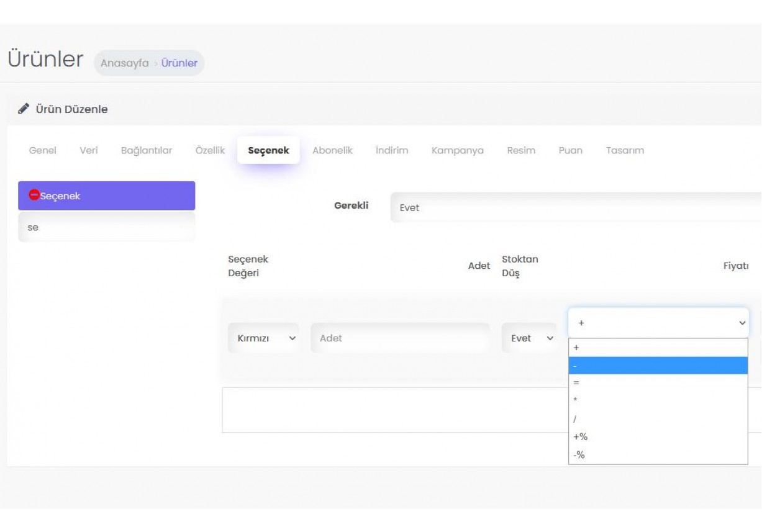Switch to the Kampanya tab
The image size is (762, 532).
[x=457, y=150]
